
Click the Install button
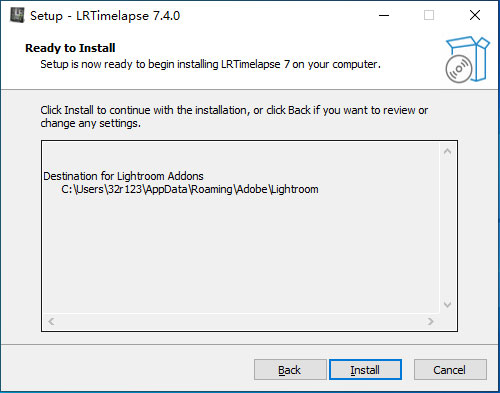(365, 369)
